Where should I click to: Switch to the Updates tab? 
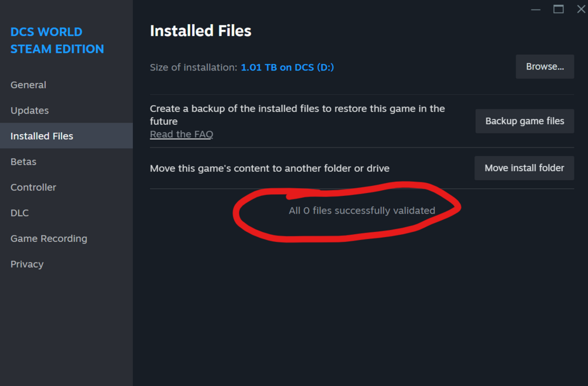click(x=29, y=111)
